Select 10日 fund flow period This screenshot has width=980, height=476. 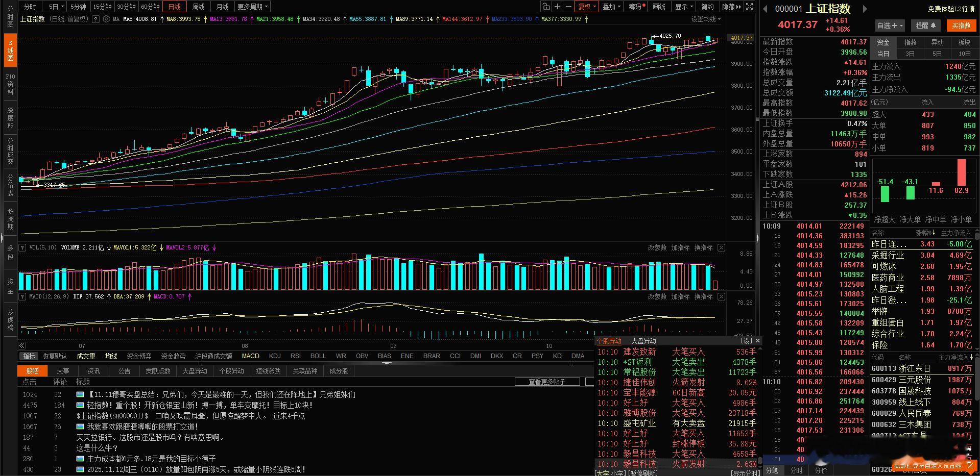(x=964, y=54)
